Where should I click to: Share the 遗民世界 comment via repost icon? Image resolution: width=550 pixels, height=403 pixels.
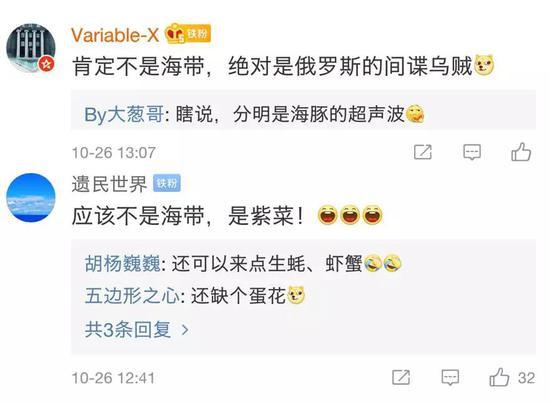point(401,378)
